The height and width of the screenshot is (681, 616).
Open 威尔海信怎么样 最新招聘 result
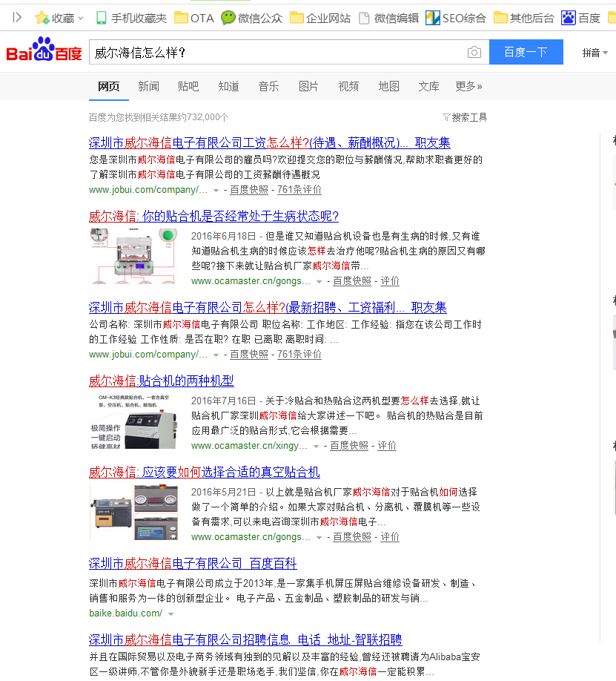click(x=268, y=307)
